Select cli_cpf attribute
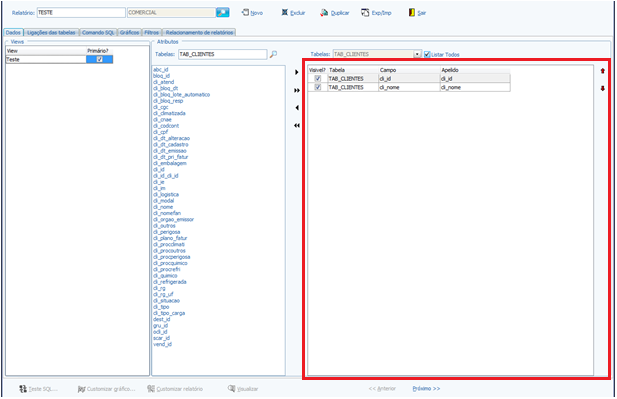The image size is (617, 399). [161, 132]
